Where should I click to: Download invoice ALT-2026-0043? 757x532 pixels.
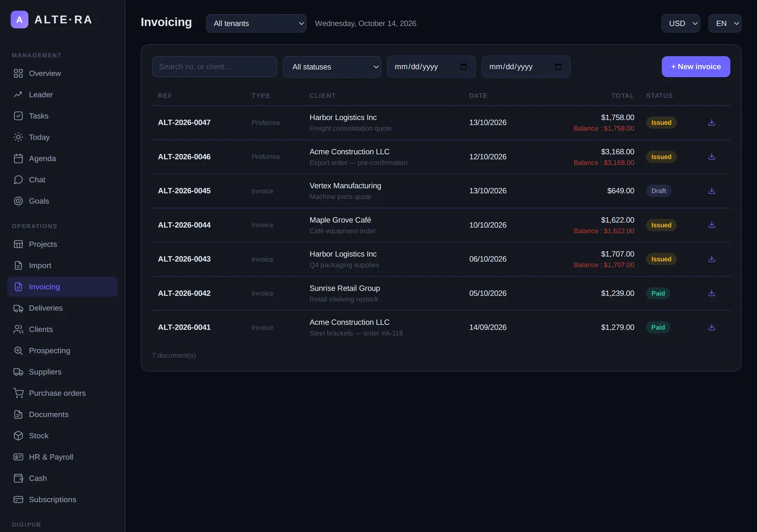click(712, 259)
